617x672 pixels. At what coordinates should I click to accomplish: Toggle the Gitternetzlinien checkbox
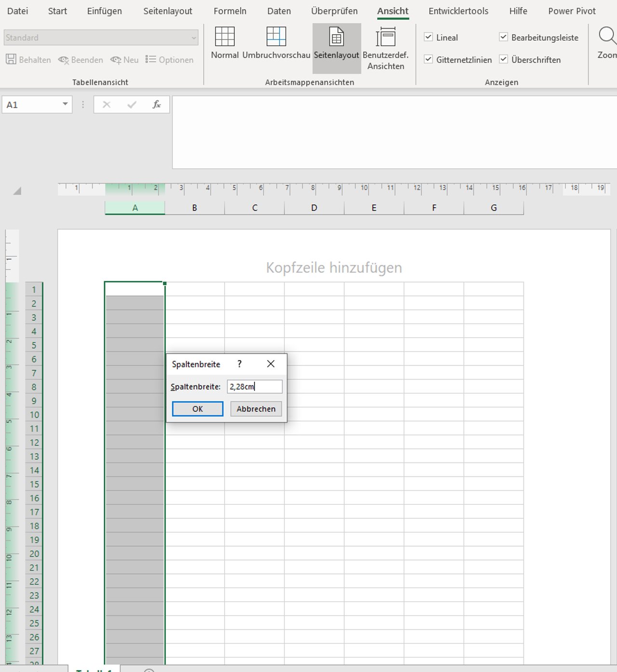point(428,59)
